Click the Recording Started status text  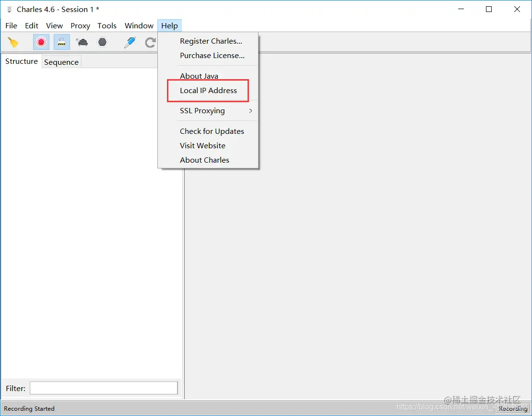click(x=29, y=408)
